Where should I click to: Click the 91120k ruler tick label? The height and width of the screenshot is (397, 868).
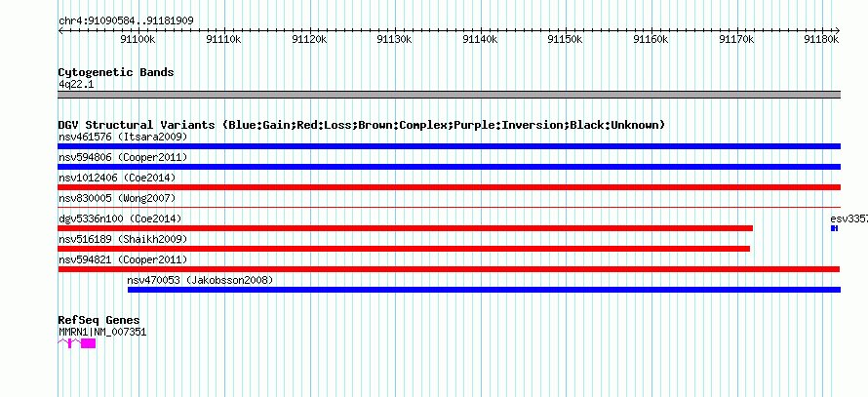click(x=309, y=39)
